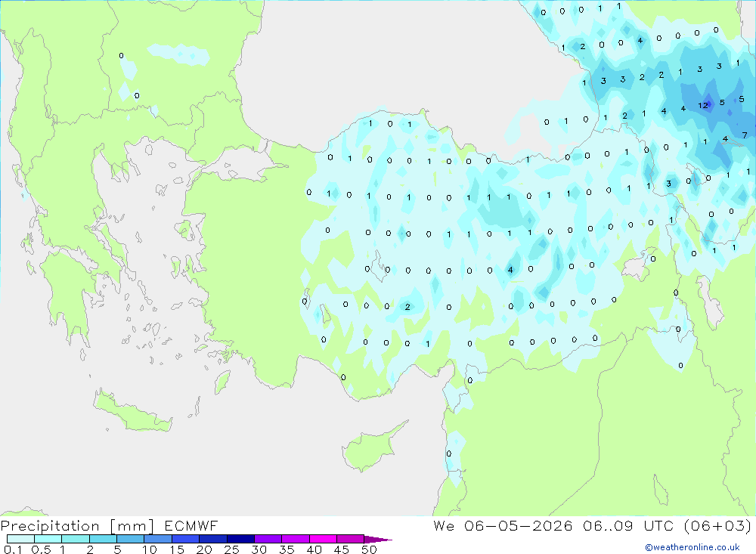
Task: Click the legend scale label '25'
Action: pyautogui.click(x=231, y=549)
